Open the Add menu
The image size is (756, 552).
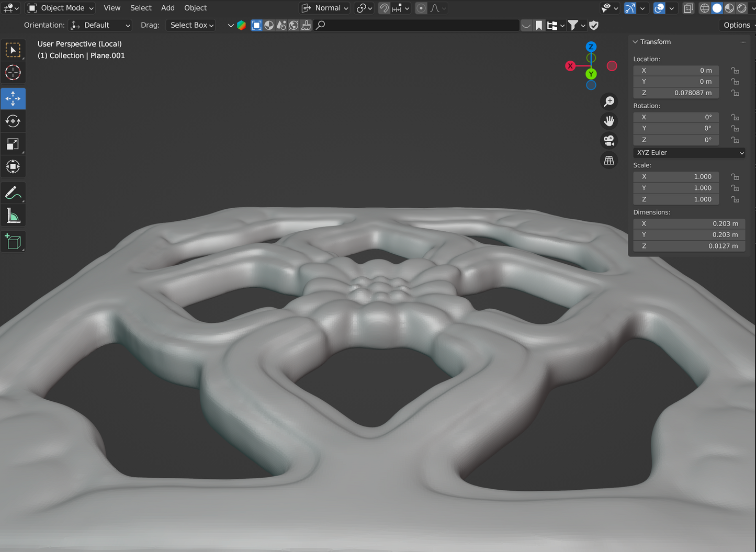pos(167,8)
